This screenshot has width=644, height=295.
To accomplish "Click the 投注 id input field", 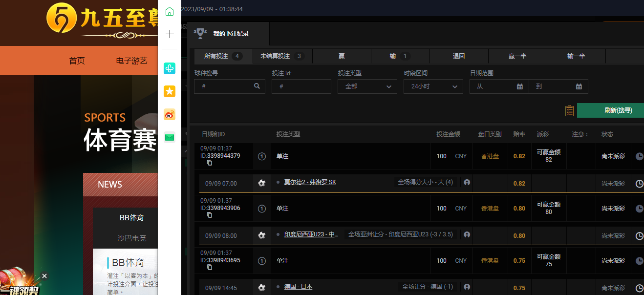I will pos(301,86).
